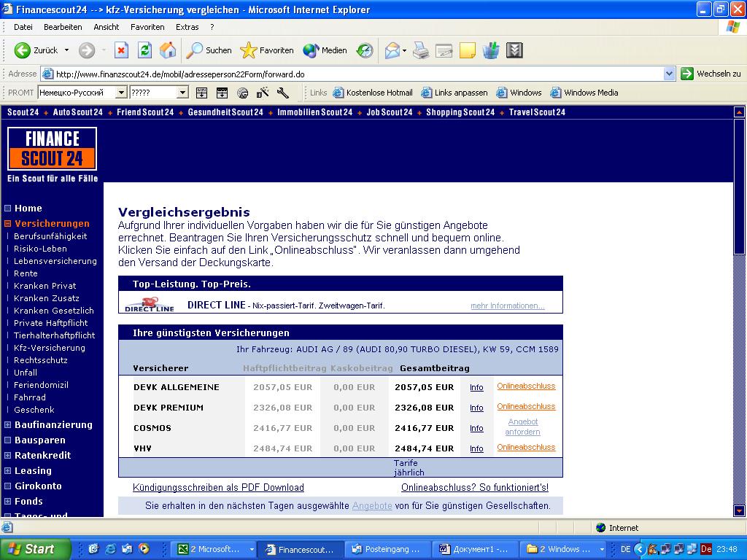747x560 pixels.
Task: Open Home in the sidebar
Action: pos(28,208)
